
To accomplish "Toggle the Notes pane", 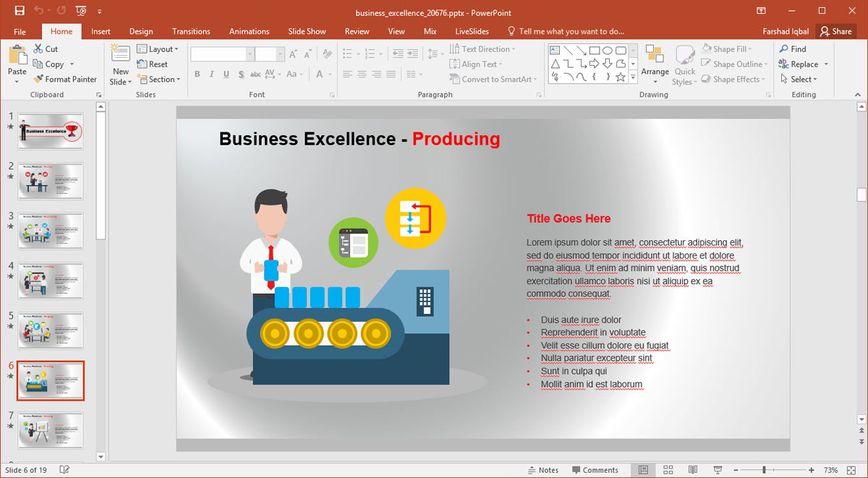I will click(x=542, y=470).
